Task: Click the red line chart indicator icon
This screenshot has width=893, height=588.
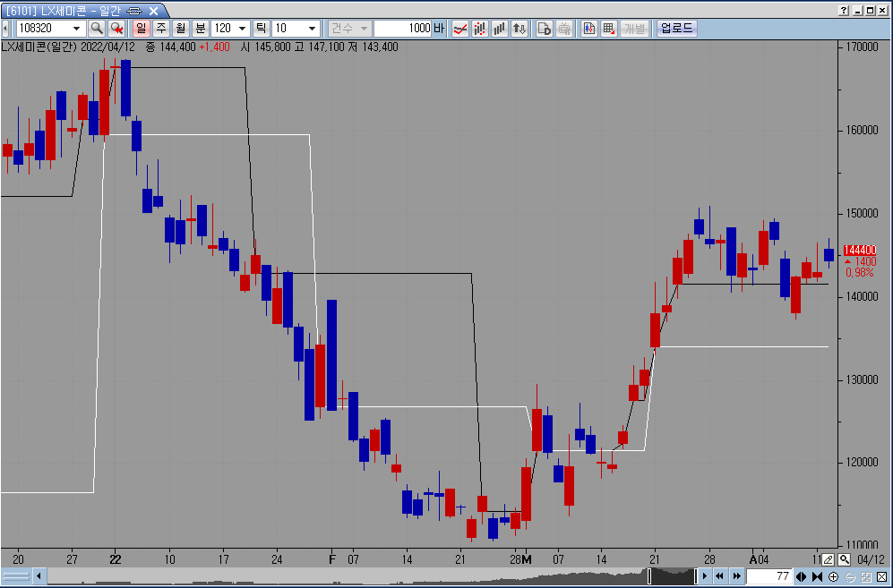Action: pyautogui.click(x=459, y=28)
